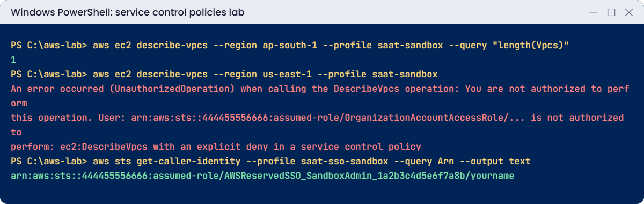Click the explicit deny service control policy line
Viewport: 644px width, 204px height.
[216, 147]
